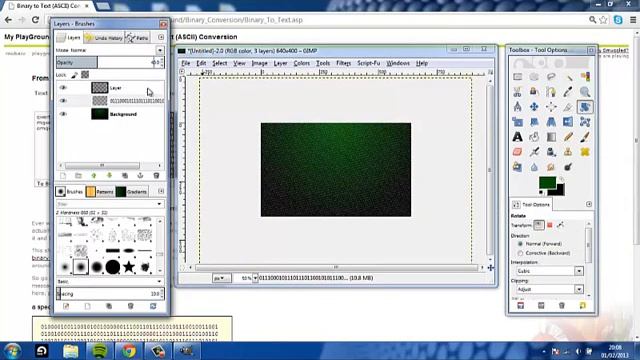Image resolution: width=640 pixels, height=360 pixels.
Task: Select the Measure compass tool
Action: 518,107
